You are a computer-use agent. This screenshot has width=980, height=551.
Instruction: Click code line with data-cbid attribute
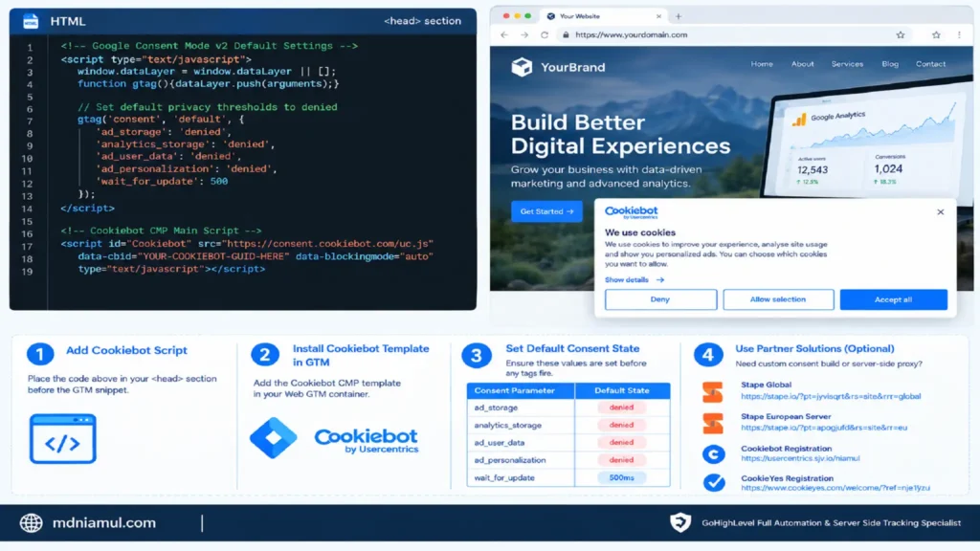pyautogui.click(x=255, y=256)
